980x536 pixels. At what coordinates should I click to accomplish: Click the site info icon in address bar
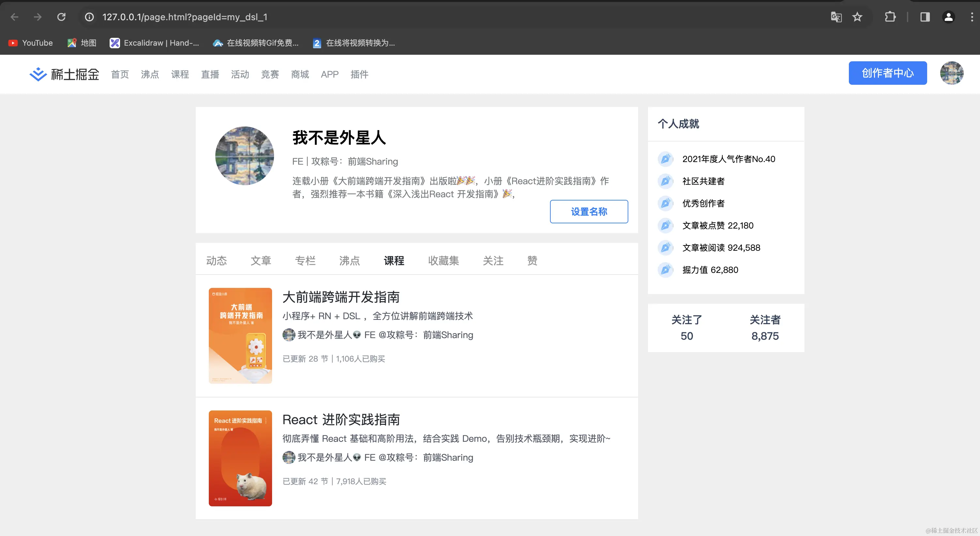[89, 17]
